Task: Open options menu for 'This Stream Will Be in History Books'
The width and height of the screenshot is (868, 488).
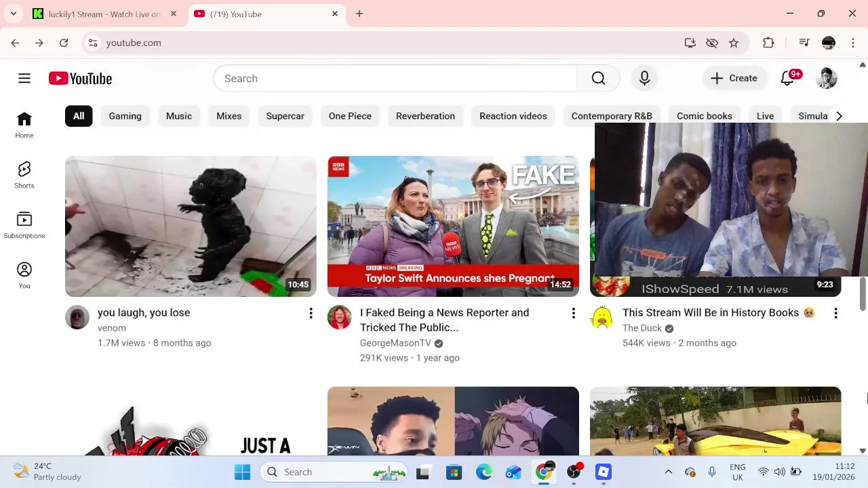Action: tap(835, 313)
